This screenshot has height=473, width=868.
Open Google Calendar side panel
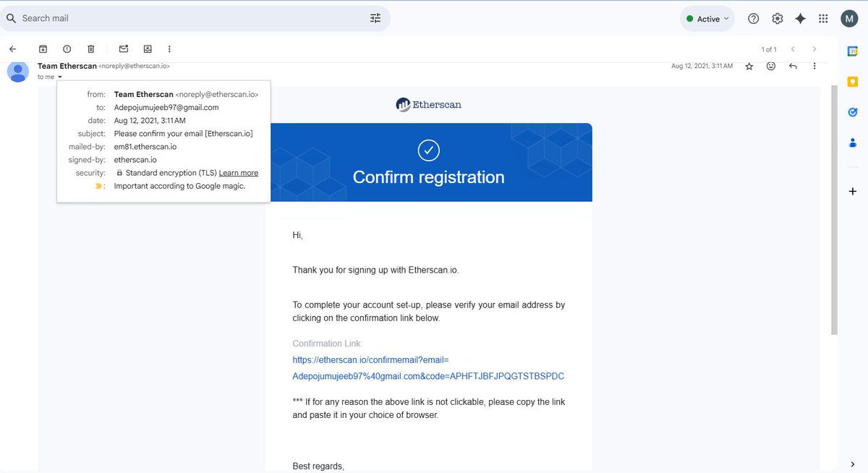coord(853,51)
